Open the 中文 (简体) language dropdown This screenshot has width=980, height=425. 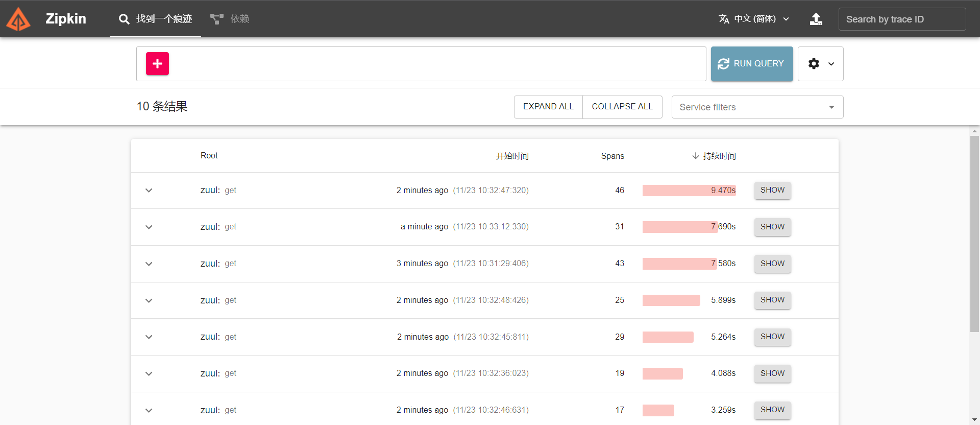(x=754, y=19)
